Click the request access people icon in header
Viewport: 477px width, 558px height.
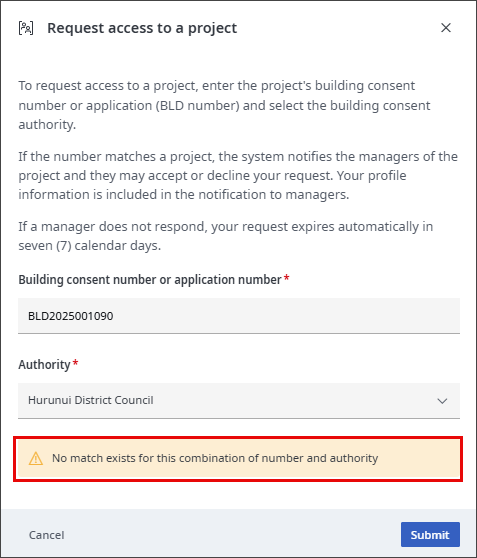coord(26,28)
